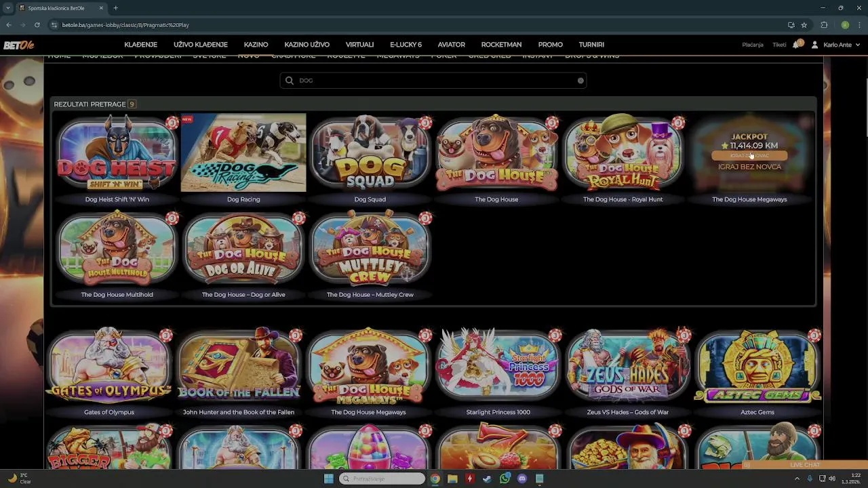This screenshot has width=868, height=488.
Task: Go to KAZINO section
Action: click(256, 45)
